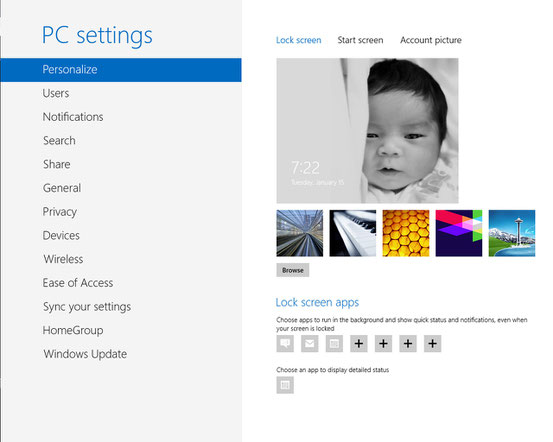This screenshot has width=553, height=442.
Task: Open the Users settings category
Action: tap(56, 93)
